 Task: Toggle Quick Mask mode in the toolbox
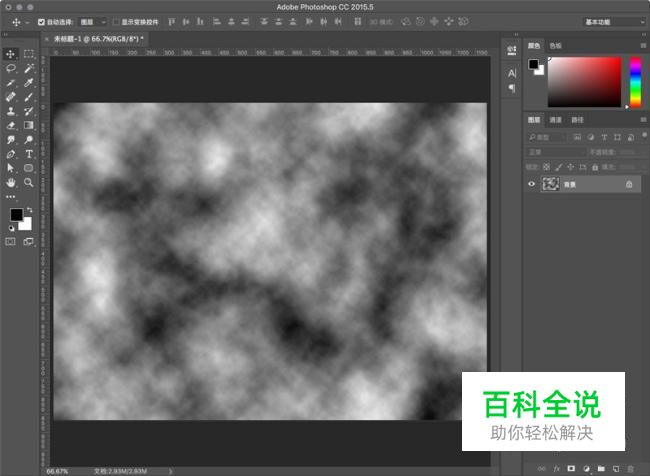10,241
